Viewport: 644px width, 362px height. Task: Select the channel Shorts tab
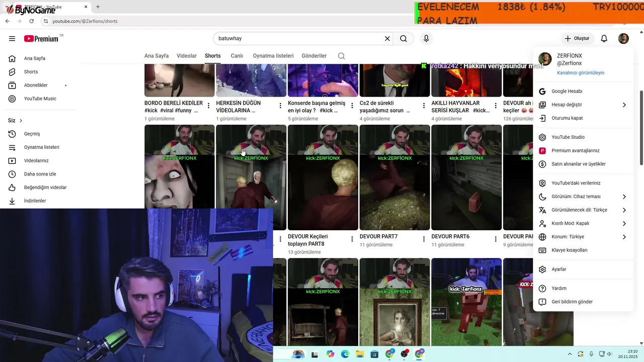pos(213,56)
